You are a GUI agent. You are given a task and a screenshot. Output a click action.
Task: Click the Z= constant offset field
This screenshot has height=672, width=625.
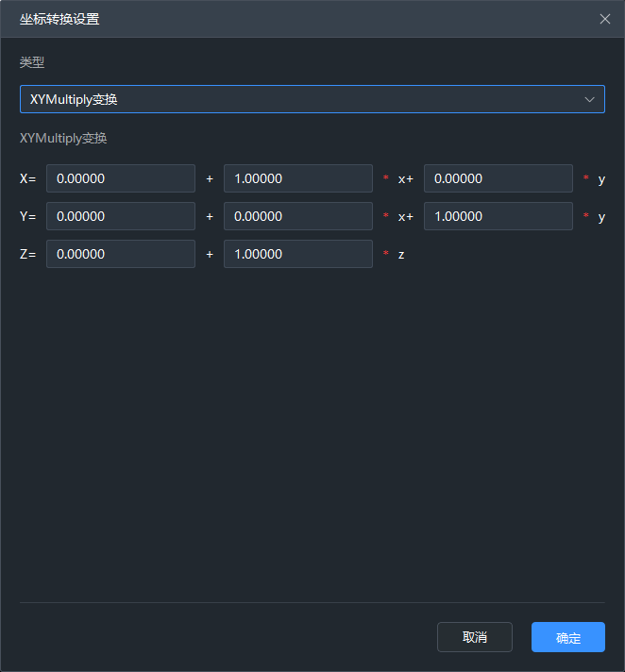click(121, 254)
